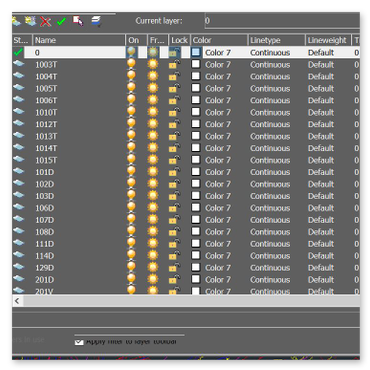Viewport: 370px width, 370px height.
Task: Turn off layer 0 with its bulb
Action: click(x=131, y=52)
